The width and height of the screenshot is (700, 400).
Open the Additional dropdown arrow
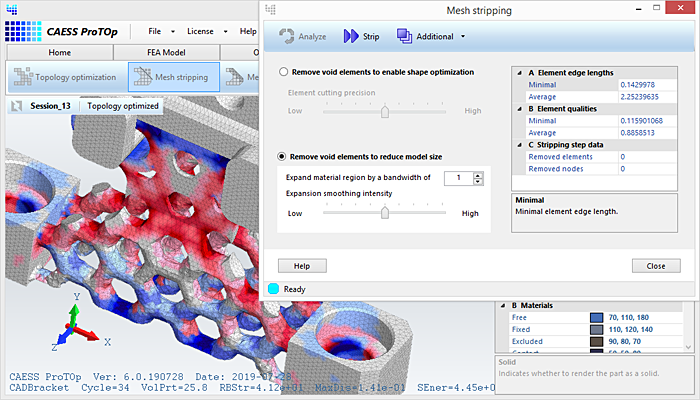pos(463,37)
